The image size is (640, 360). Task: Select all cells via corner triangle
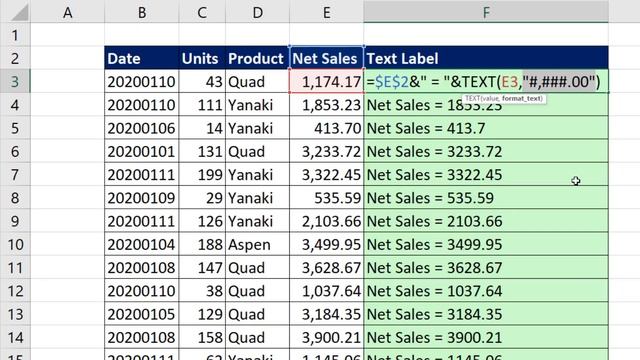[20, 12]
